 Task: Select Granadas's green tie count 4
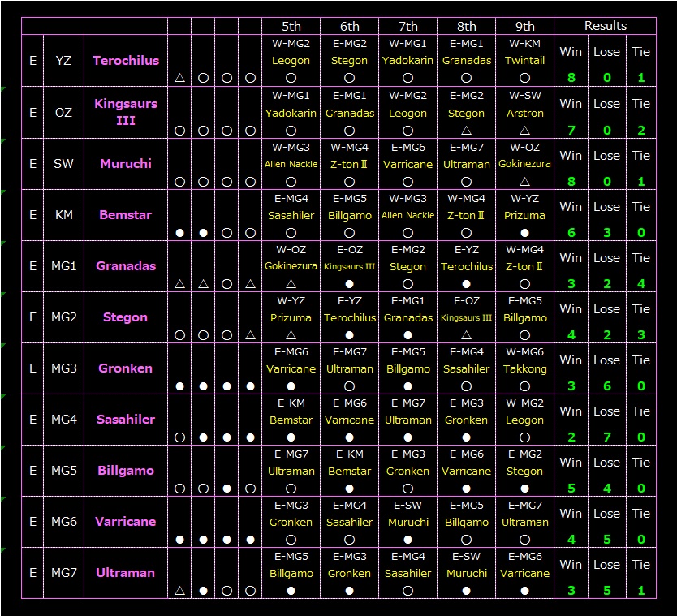click(640, 283)
